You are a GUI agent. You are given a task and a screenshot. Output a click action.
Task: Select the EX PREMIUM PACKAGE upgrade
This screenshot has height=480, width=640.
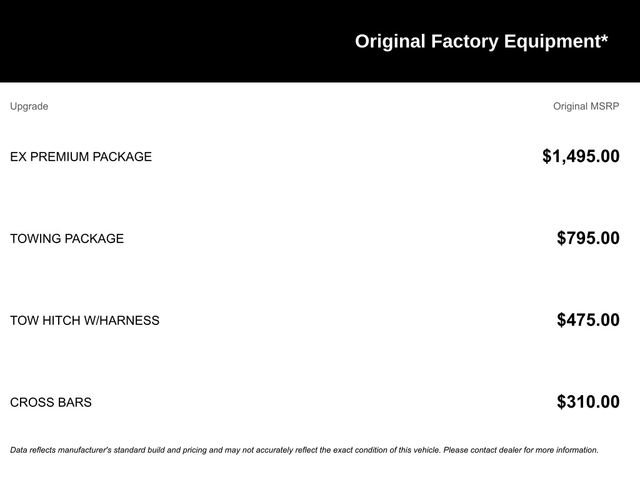click(x=81, y=157)
